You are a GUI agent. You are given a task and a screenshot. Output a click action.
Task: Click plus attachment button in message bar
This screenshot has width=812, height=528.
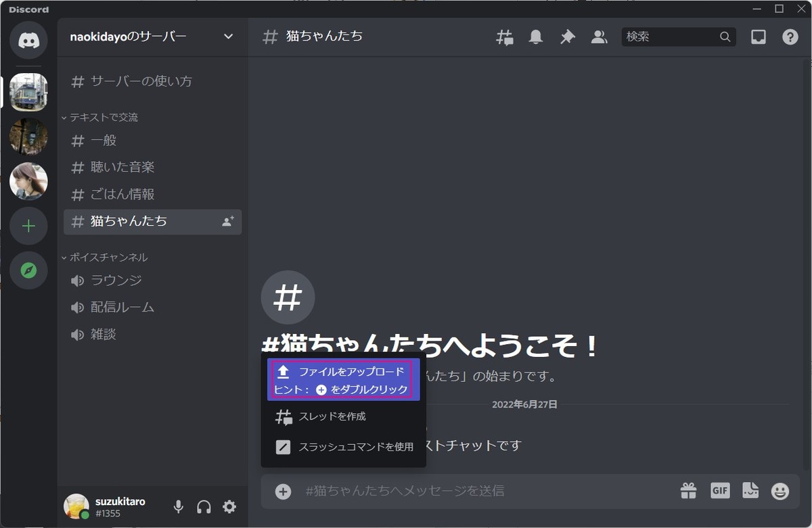click(x=283, y=491)
